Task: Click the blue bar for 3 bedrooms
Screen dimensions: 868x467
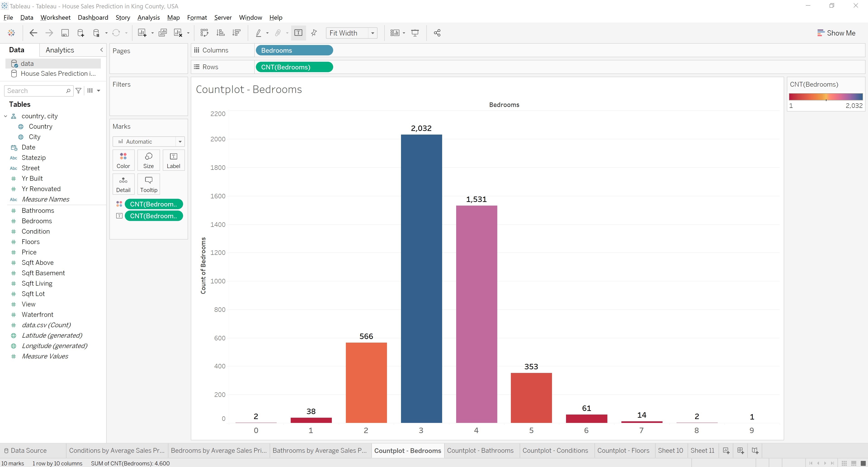Action: pyautogui.click(x=421, y=279)
